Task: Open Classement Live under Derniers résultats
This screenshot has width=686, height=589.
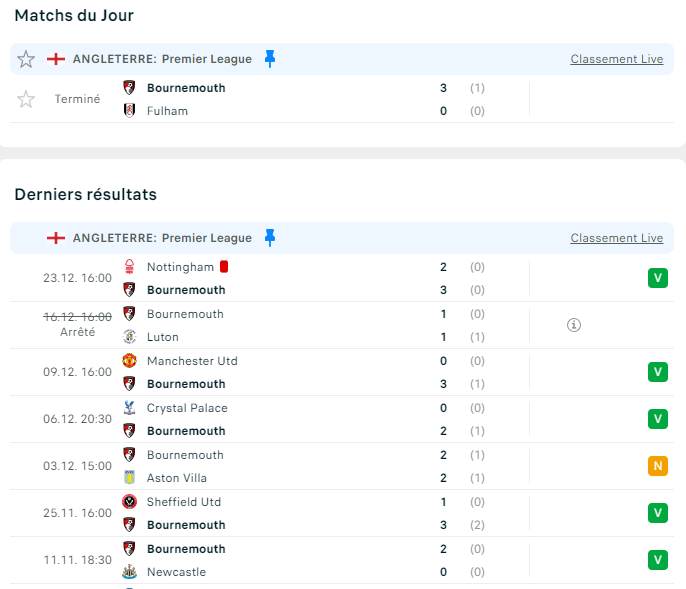Action: point(616,238)
